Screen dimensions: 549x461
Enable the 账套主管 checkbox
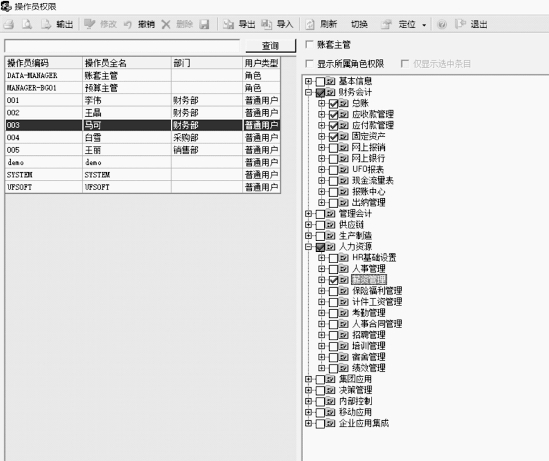pos(309,44)
